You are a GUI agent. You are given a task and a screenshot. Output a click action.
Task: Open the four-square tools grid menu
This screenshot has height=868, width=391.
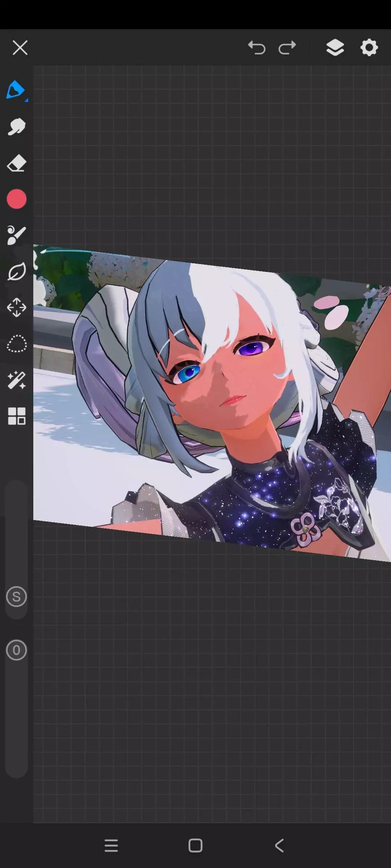(17, 416)
